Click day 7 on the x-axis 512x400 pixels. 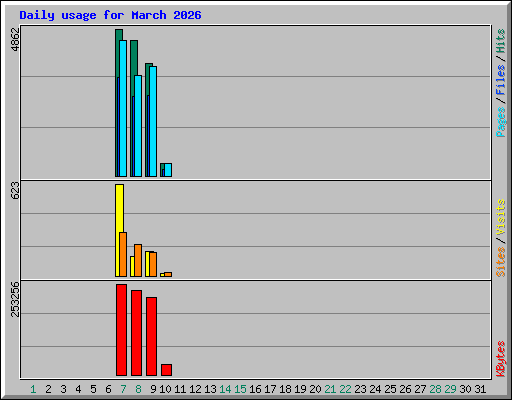(x=123, y=389)
